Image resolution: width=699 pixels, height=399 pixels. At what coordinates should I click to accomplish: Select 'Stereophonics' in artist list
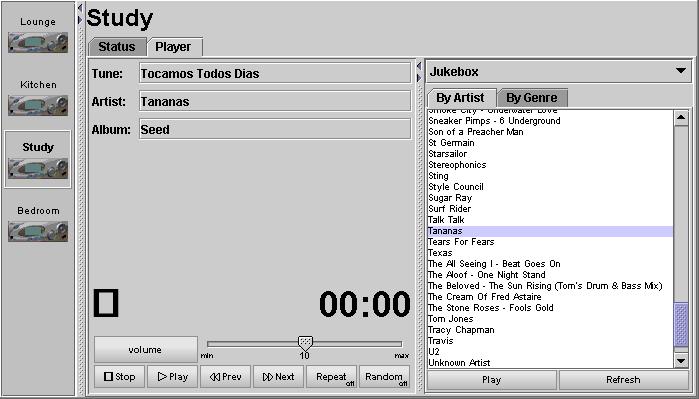pos(457,165)
